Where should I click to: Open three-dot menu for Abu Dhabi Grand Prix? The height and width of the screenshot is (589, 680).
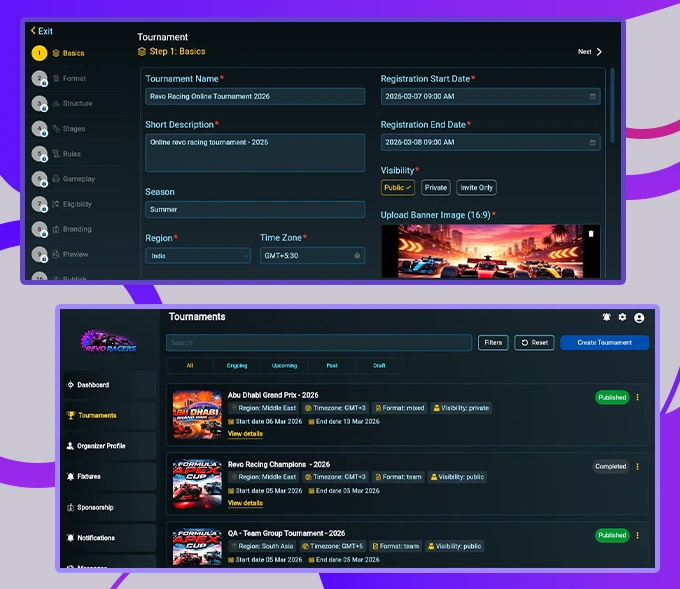(x=638, y=397)
